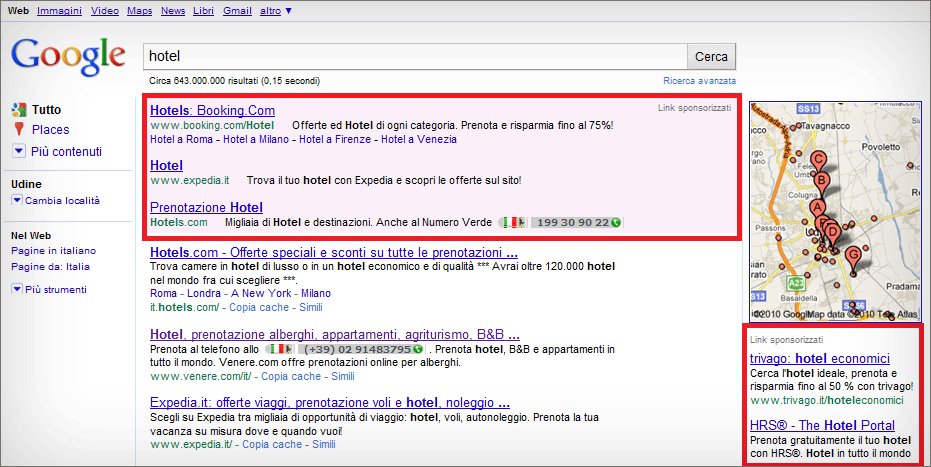Open Copia cache for venere.com
This screenshot has height=467, width=931.
(x=291, y=376)
